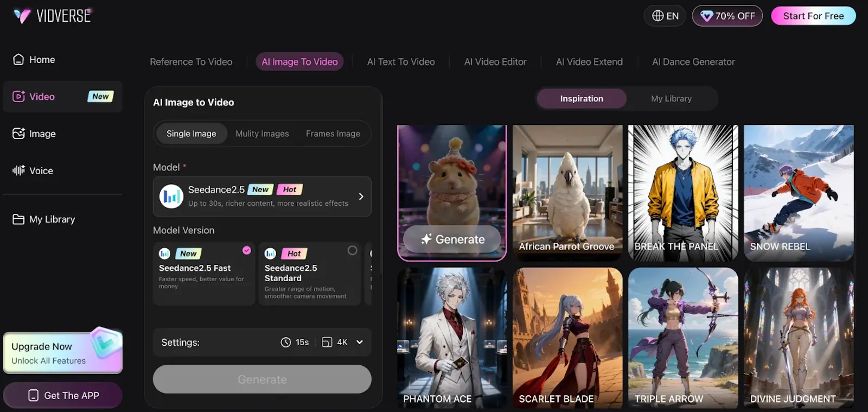Viewport: 868px width, 412px height.
Task: Open the 15s duration setting
Action: click(x=295, y=342)
